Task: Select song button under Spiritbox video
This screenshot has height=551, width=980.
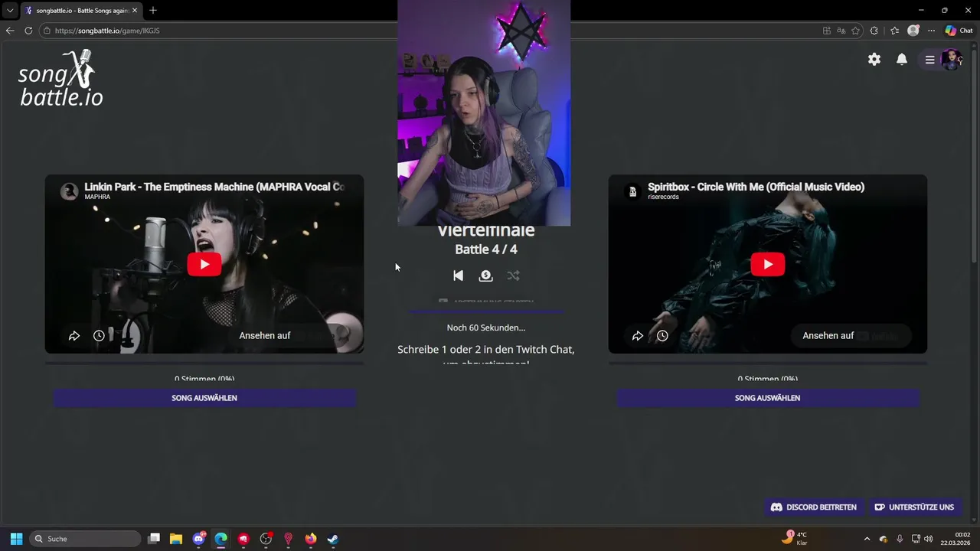Action: pos(768,398)
